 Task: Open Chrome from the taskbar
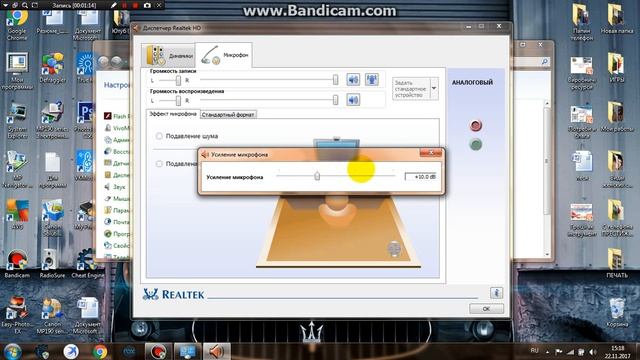(100, 351)
